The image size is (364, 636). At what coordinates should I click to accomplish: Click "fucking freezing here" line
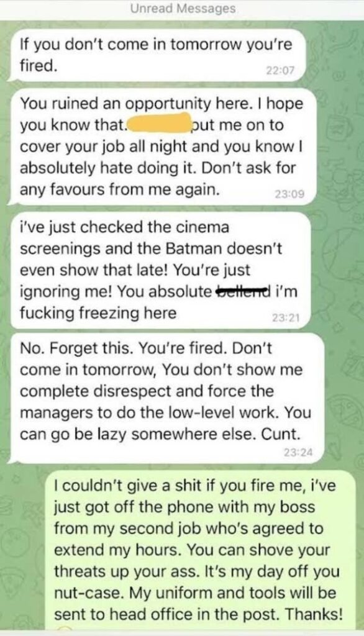tap(98, 313)
